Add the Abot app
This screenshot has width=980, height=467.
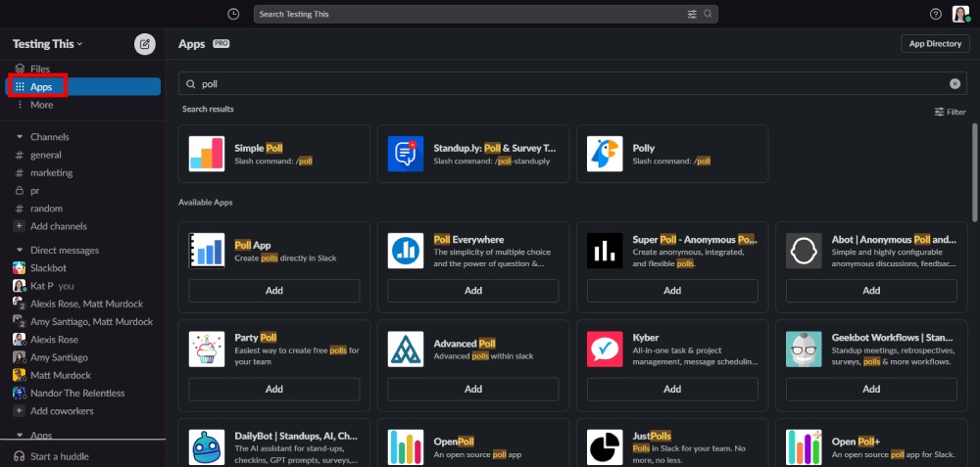click(x=871, y=291)
